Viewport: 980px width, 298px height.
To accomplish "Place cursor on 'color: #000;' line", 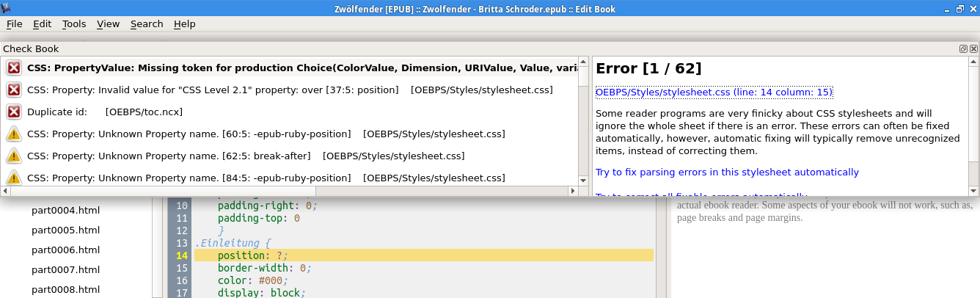I will click(252, 280).
